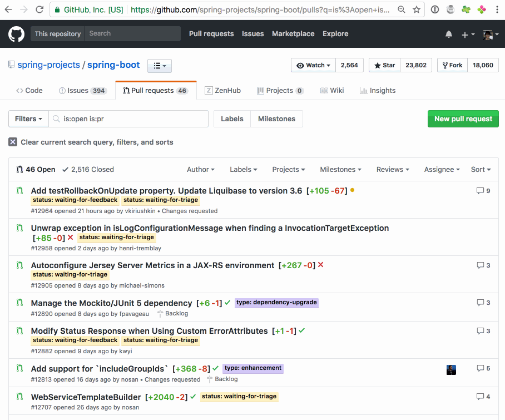The height and width of the screenshot is (420, 505).
Task: Open Explore in the top navigation
Action: pos(335,34)
